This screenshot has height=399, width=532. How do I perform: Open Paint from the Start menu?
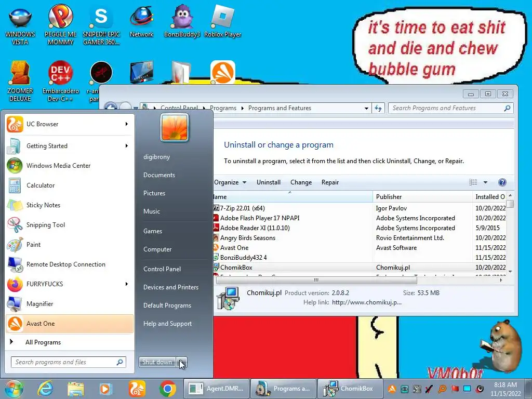pos(70,244)
